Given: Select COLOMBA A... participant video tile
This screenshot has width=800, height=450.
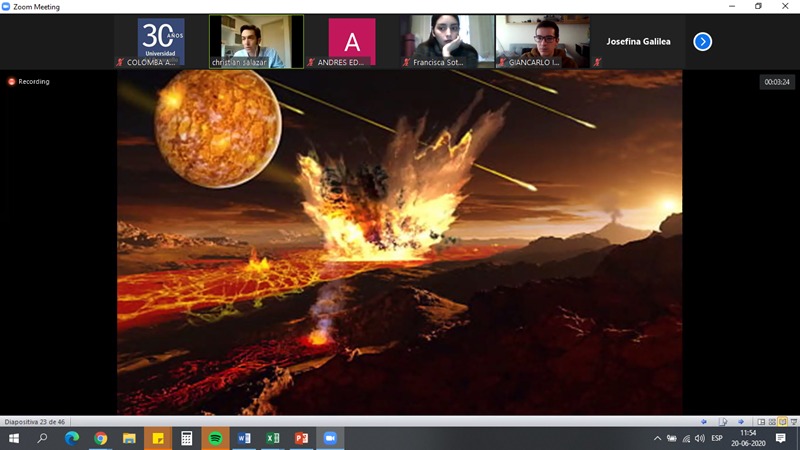Looking at the screenshot, I should point(161,42).
